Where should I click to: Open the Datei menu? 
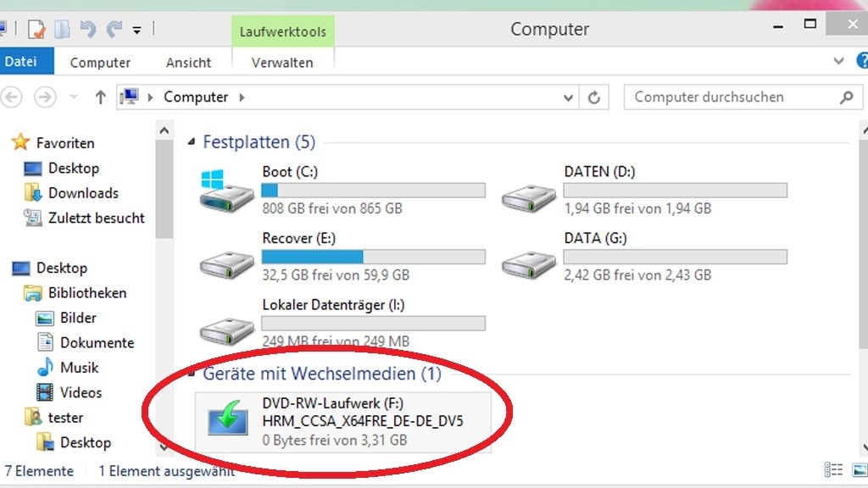[x=20, y=62]
